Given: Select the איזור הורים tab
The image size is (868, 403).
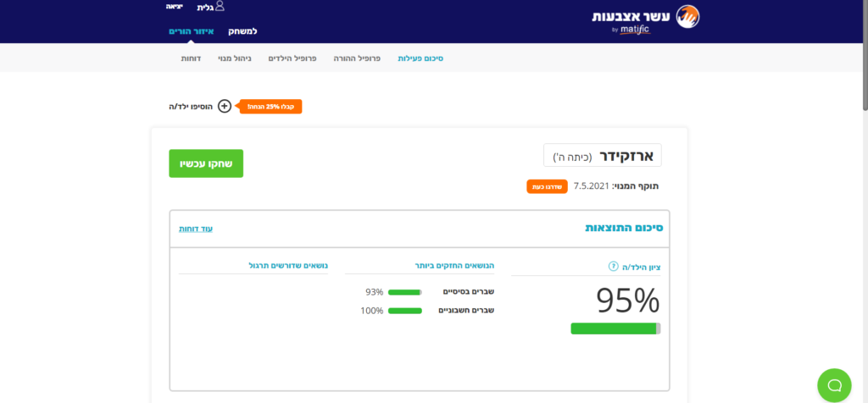Looking at the screenshot, I should pos(191,31).
